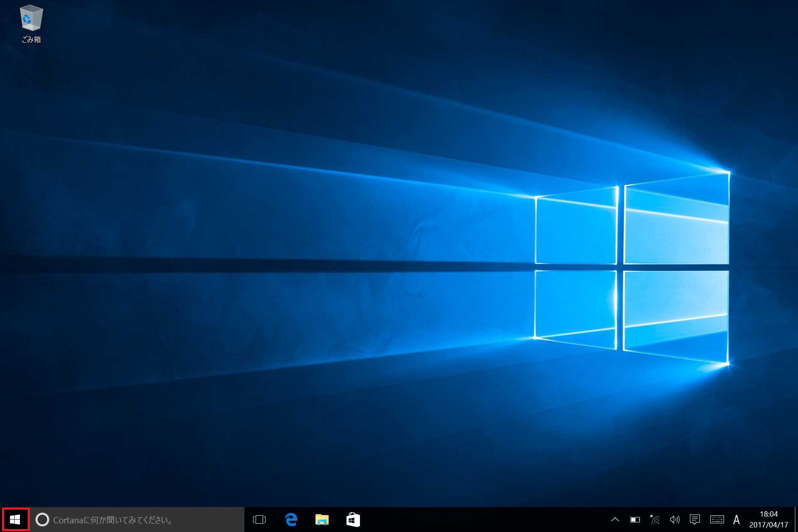Open Task View from the taskbar
Screen dimensions: 798x532
(259, 520)
